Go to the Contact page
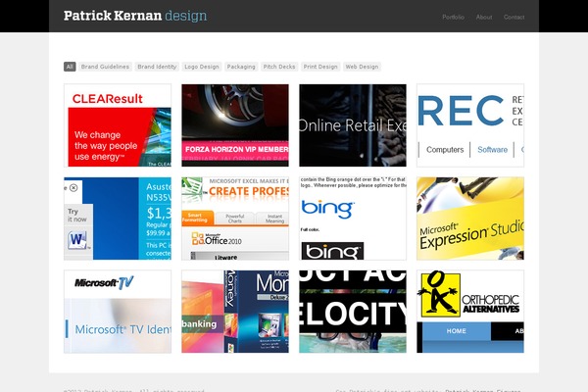Viewport: 588px width, 392px height. [x=514, y=17]
